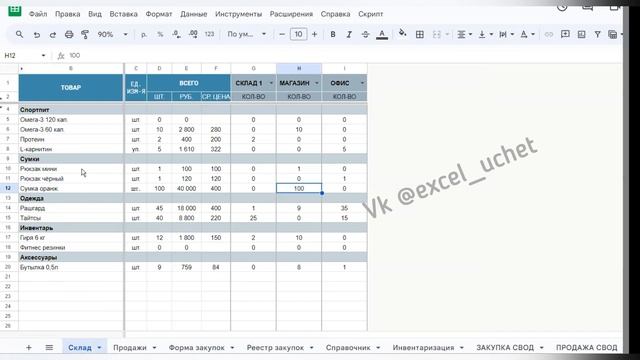Increase font size with plus button
The height and width of the screenshot is (360, 640).
[x=314, y=35]
